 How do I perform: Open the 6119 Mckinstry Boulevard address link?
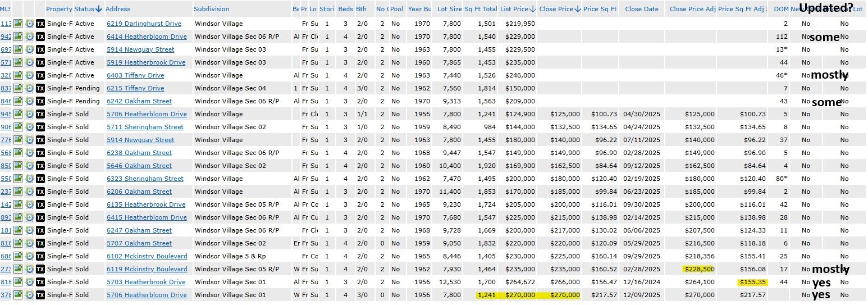pos(147,269)
